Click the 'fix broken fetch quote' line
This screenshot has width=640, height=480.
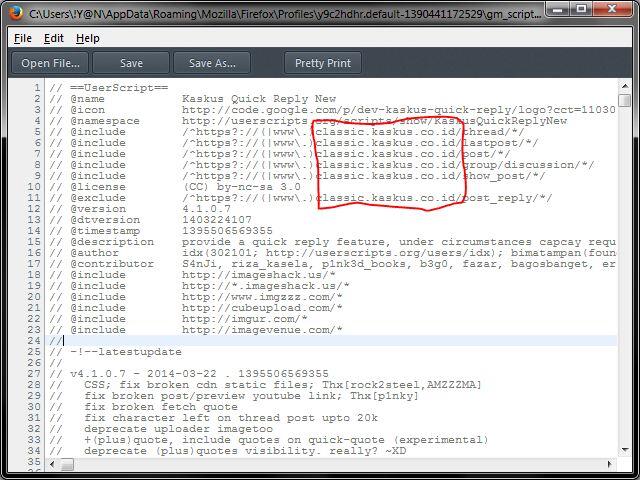tap(161, 407)
